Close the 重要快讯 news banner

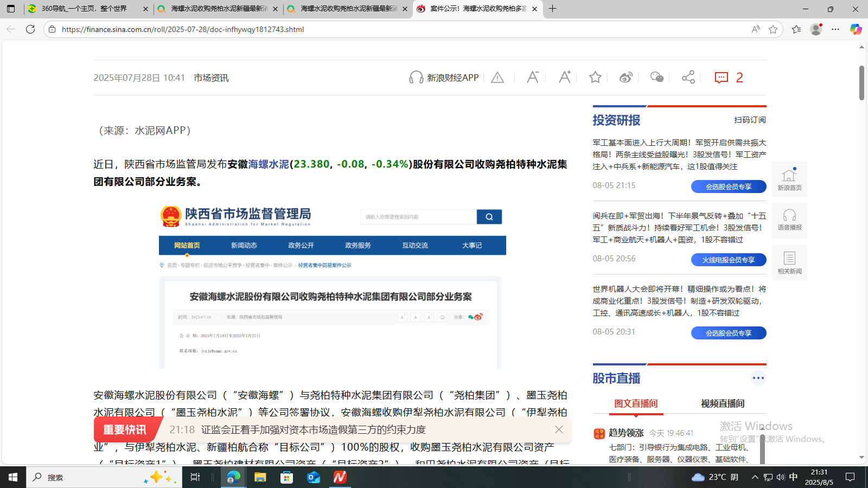[559, 429]
